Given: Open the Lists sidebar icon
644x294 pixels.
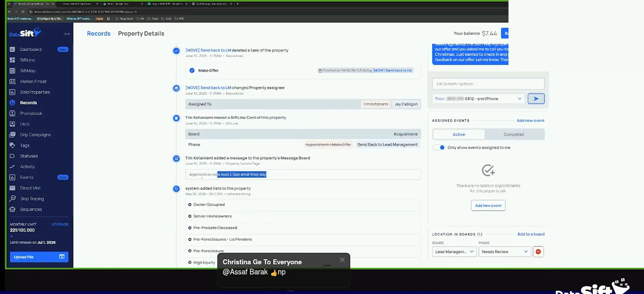Looking at the screenshot, I should [12, 124].
